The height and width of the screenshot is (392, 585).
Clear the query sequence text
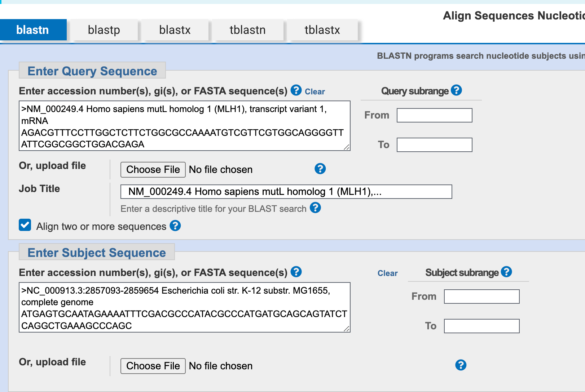point(315,92)
